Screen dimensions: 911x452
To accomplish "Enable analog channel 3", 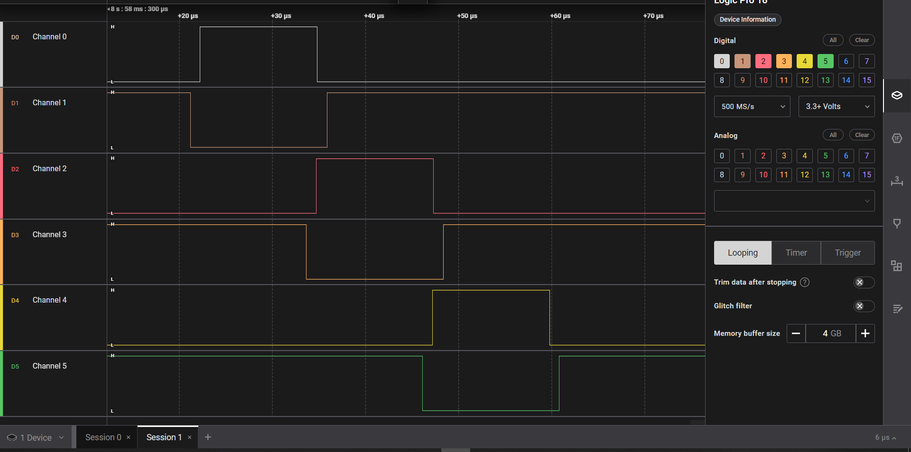I will (x=784, y=156).
